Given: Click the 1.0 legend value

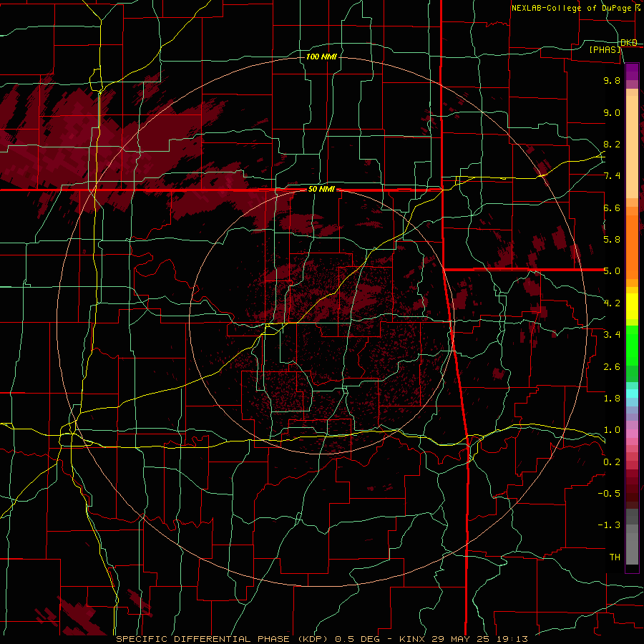Looking at the screenshot, I should click(x=612, y=430).
